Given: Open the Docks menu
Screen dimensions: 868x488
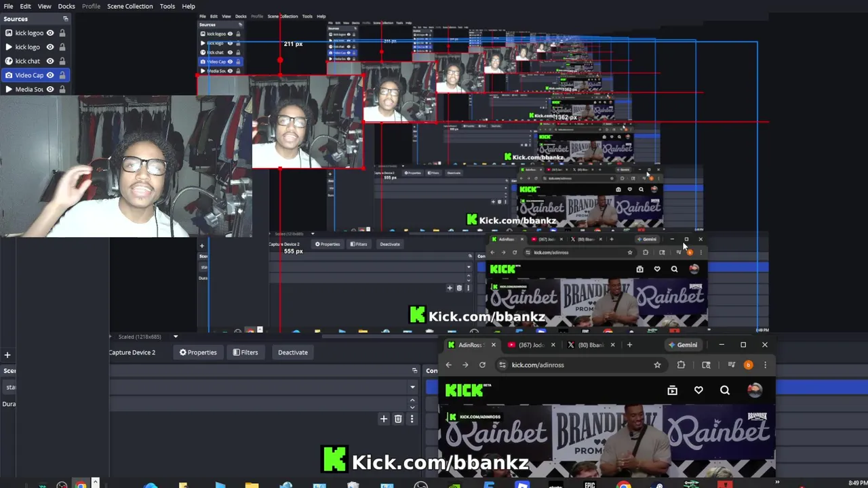Looking at the screenshot, I should click(x=66, y=6).
